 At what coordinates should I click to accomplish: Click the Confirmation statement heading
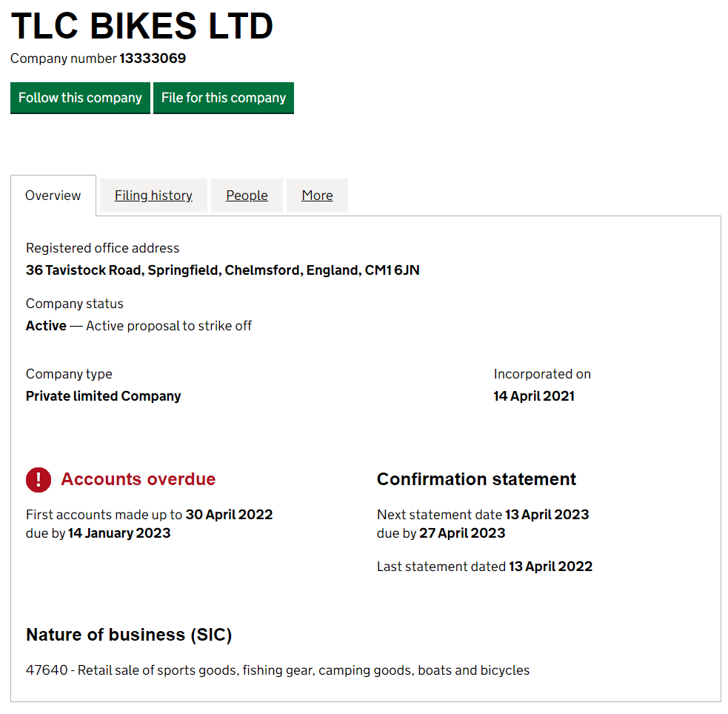pyautogui.click(x=476, y=479)
